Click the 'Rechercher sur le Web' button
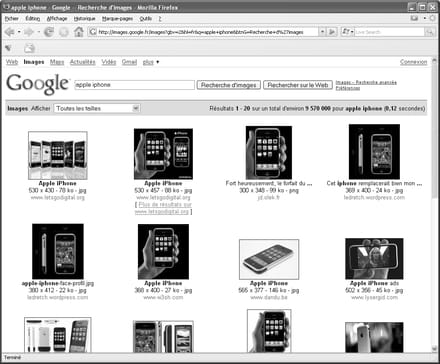The image size is (440, 364). [298, 85]
